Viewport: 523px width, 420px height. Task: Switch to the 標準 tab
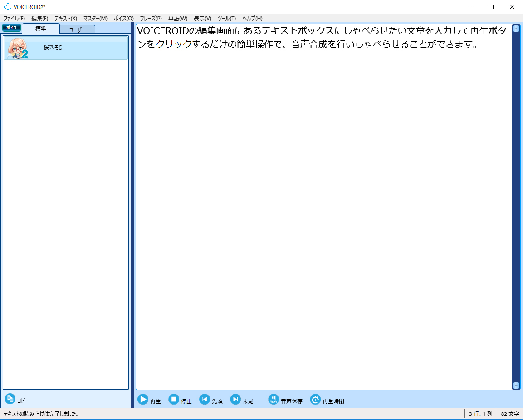[41, 29]
